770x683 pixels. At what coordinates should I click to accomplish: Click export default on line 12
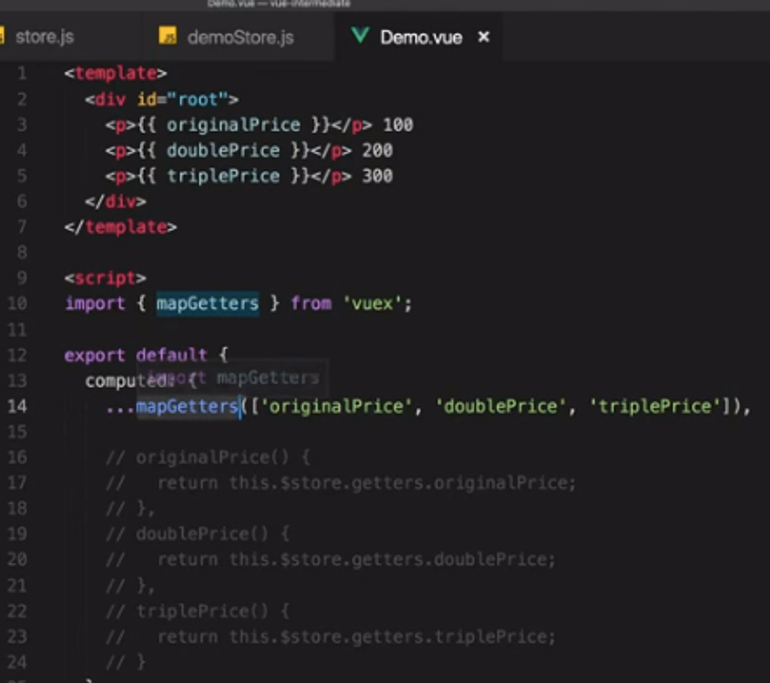(136, 355)
